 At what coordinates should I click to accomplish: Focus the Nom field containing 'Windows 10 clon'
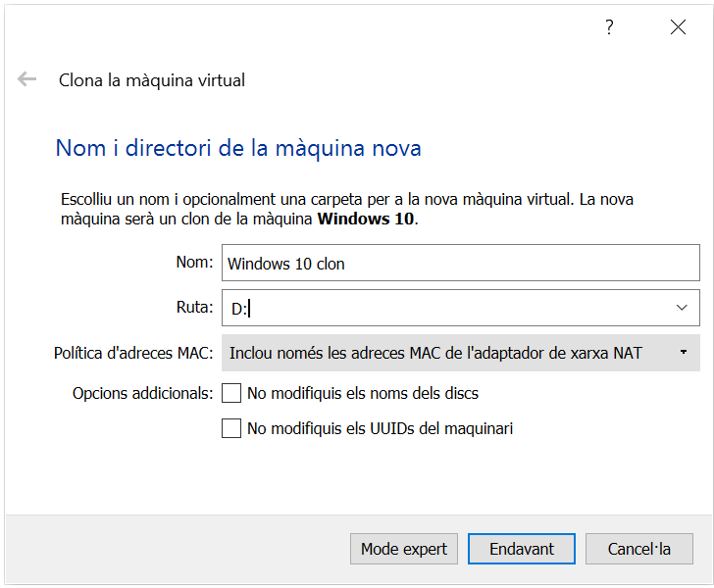click(x=461, y=264)
